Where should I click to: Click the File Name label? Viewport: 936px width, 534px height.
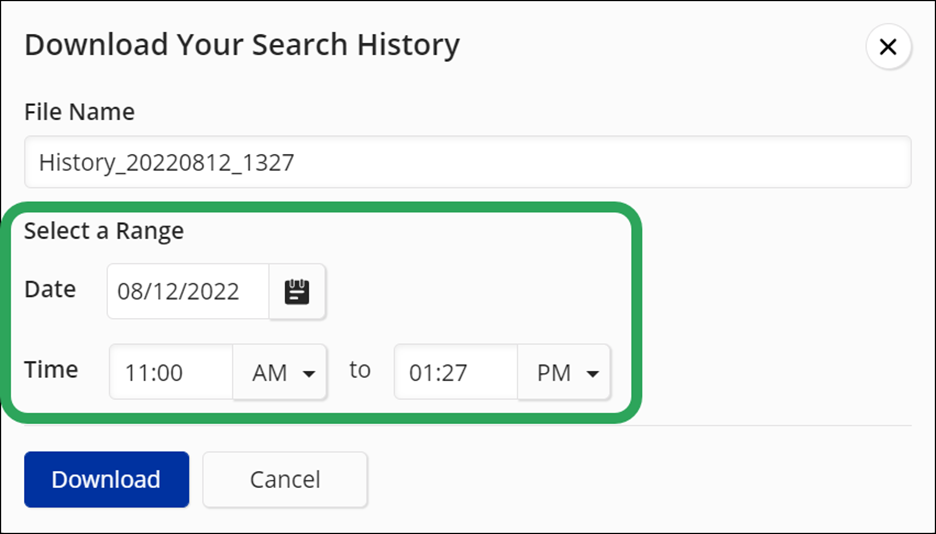79,112
